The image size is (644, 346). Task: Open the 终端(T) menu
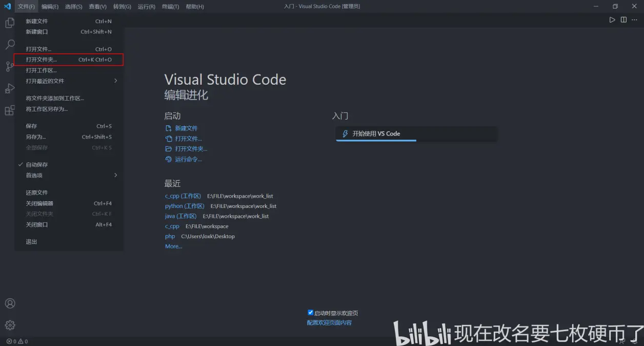(x=170, y=7)
